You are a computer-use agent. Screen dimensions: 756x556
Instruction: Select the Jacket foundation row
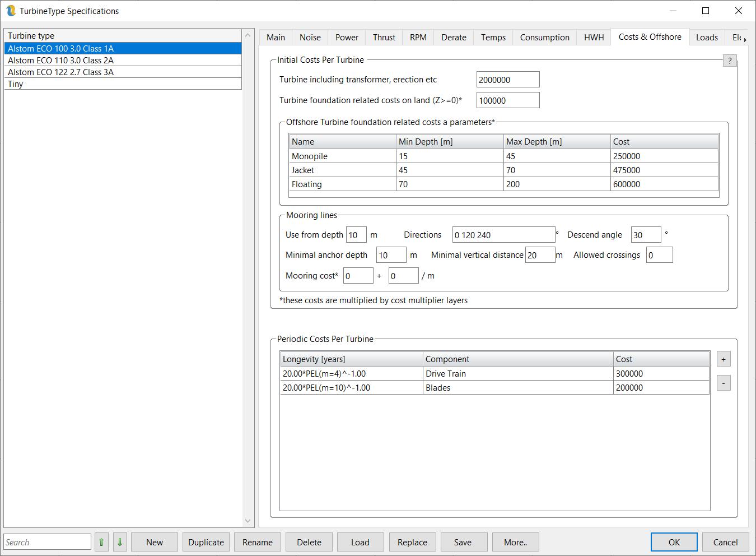303,170
